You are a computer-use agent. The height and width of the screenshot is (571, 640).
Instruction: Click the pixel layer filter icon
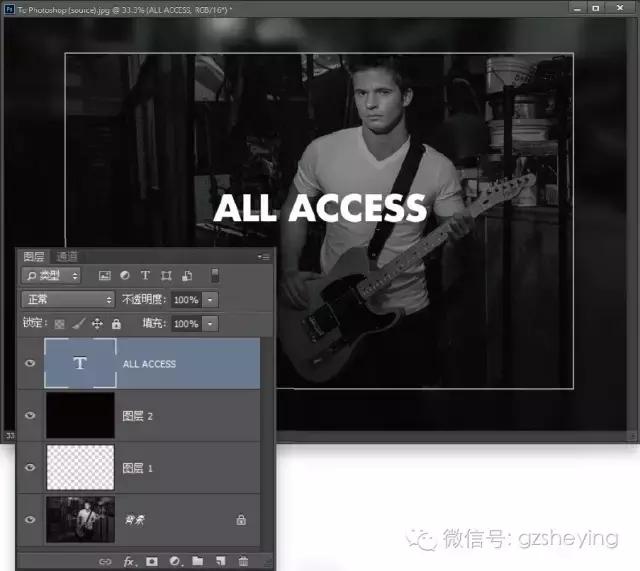point(104,275)
